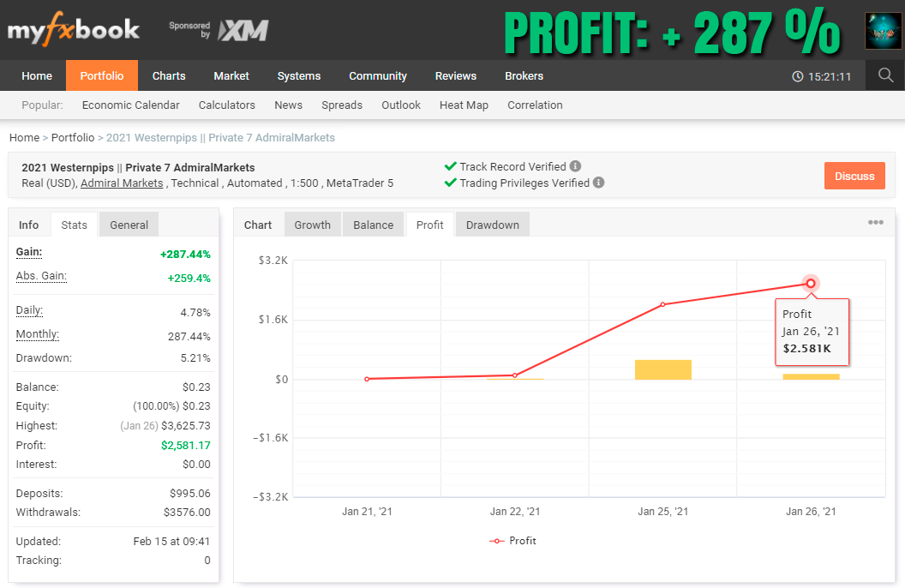Image resolution: width=905 pixels, height=588 pixels.
Task: Click the Discuss button
Action: point(854,176)
